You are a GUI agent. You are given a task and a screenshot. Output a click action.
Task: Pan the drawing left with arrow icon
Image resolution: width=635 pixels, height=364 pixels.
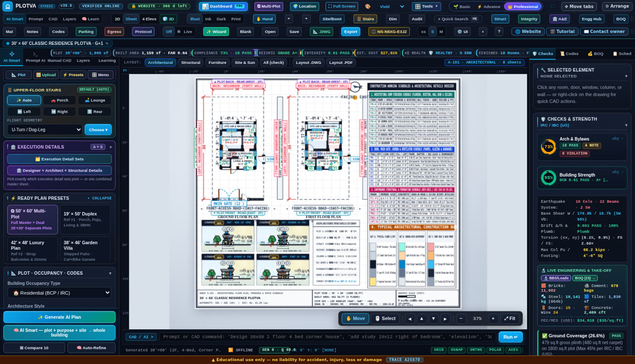coord(410,318)
